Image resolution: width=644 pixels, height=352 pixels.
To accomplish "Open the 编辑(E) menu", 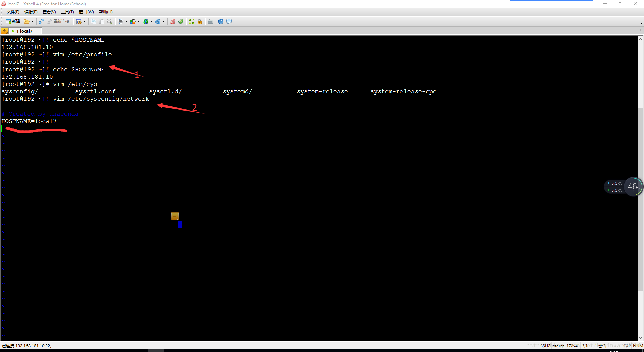I will click(31, 12).
